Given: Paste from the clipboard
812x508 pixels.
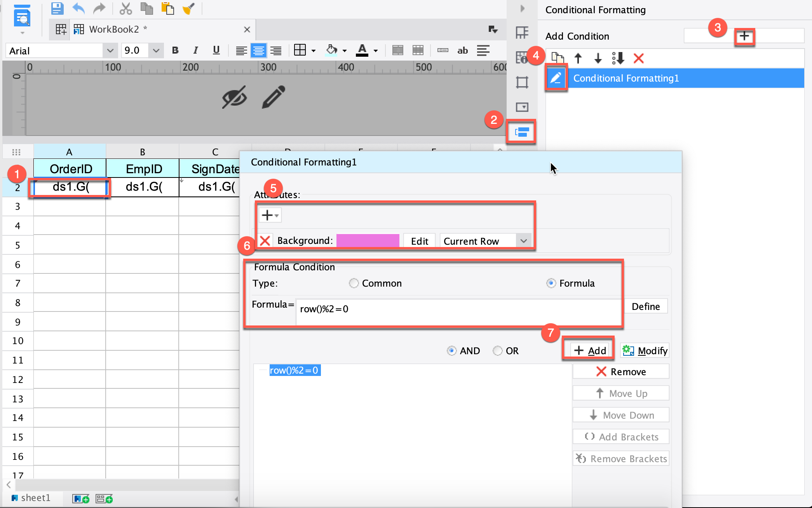Looking at the screenshot, I should point(167,8).
